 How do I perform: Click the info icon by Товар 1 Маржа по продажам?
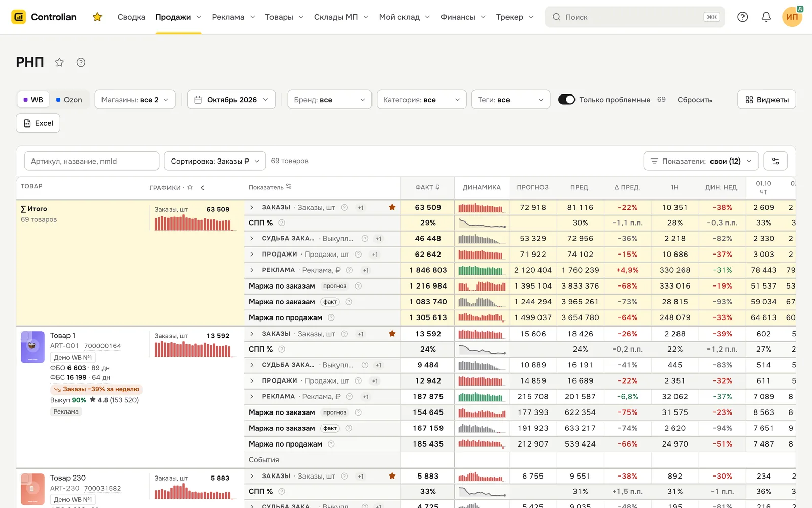(x=331, y=444)
